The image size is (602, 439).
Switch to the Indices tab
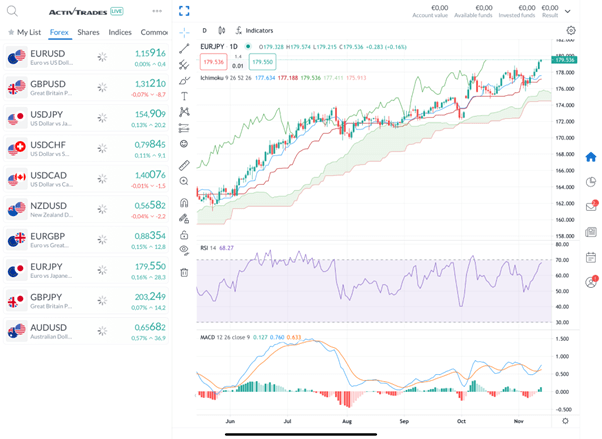(120, 32)
